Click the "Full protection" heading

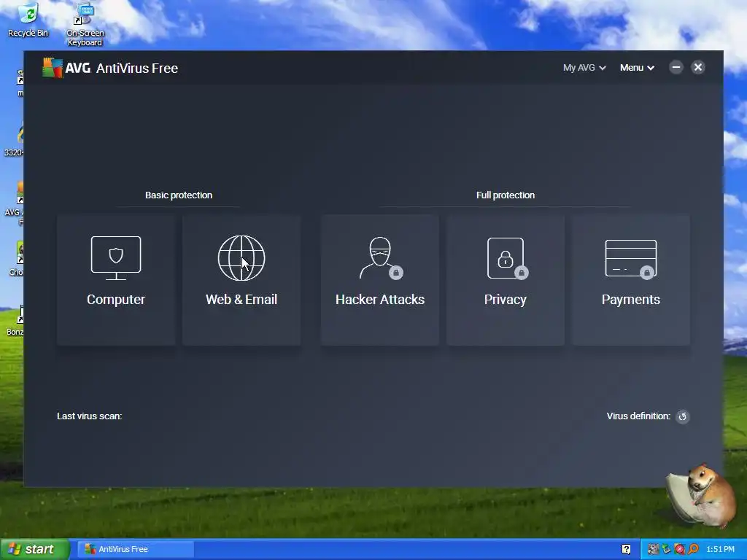tap(506, 195)
